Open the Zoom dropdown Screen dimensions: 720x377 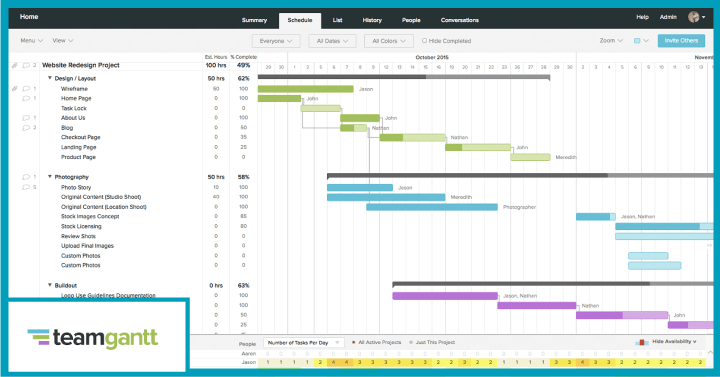(x=611, y=40)
